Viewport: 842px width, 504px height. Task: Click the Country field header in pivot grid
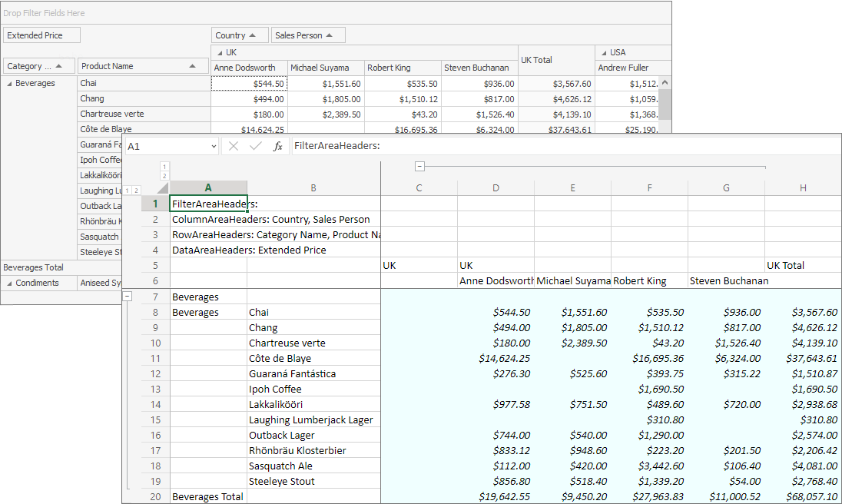tap(240, 35)
